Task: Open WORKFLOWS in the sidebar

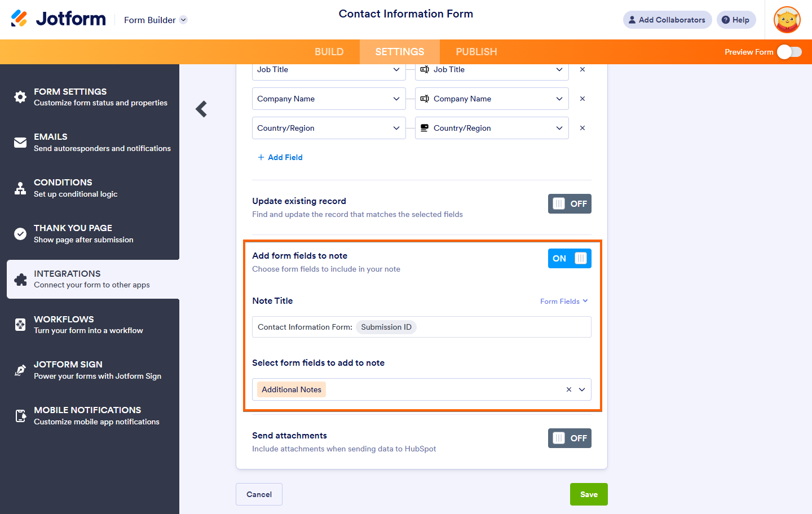Action: [x=93, y=325]
